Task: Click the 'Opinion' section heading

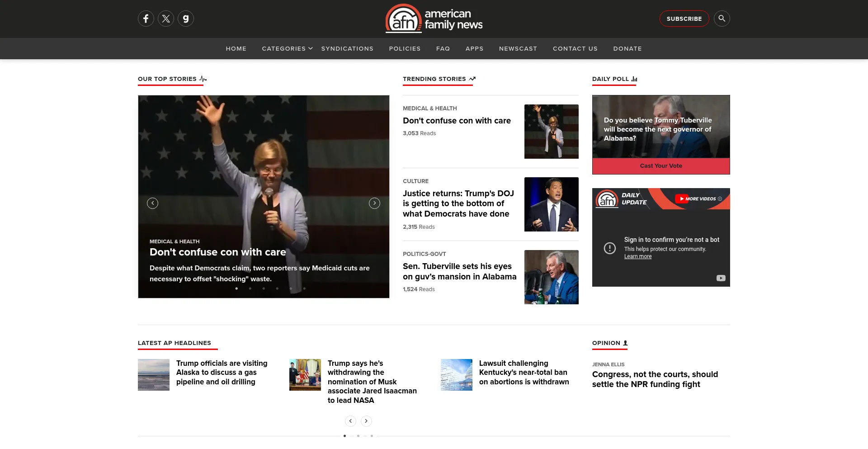Action: [x=606, y=343]
